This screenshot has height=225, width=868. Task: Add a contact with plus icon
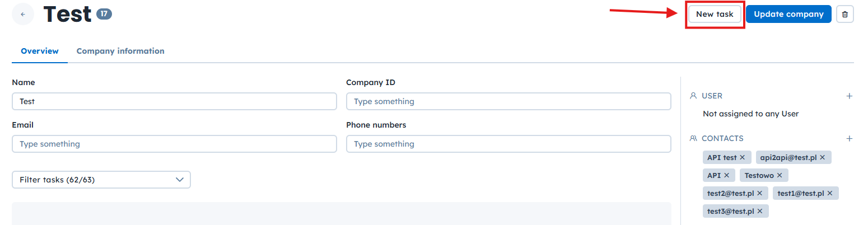pos(849,138)
